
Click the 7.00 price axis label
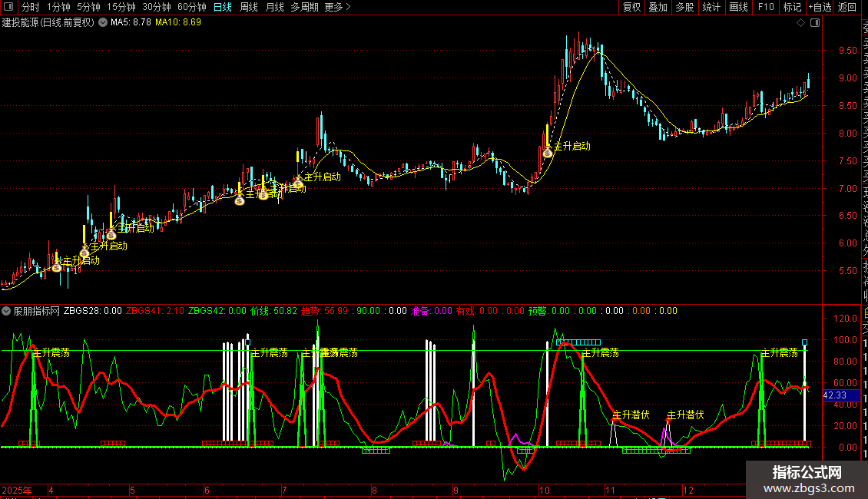click(x=847, y=189)
